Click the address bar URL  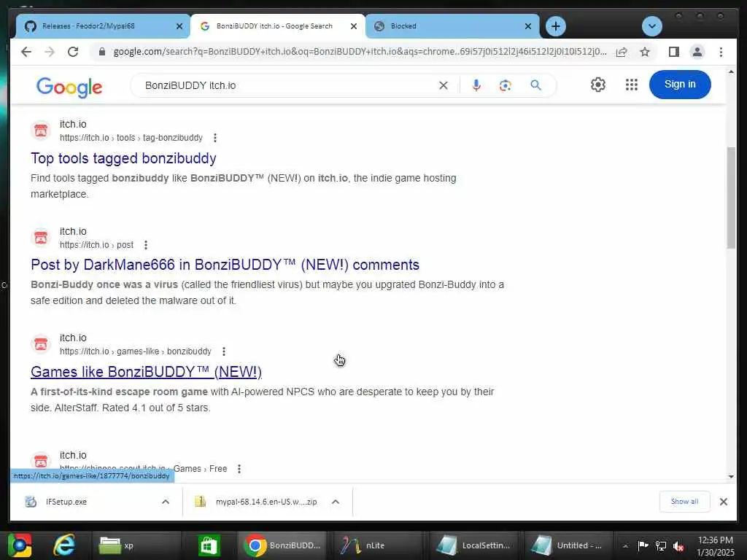(x=360, y=52)
